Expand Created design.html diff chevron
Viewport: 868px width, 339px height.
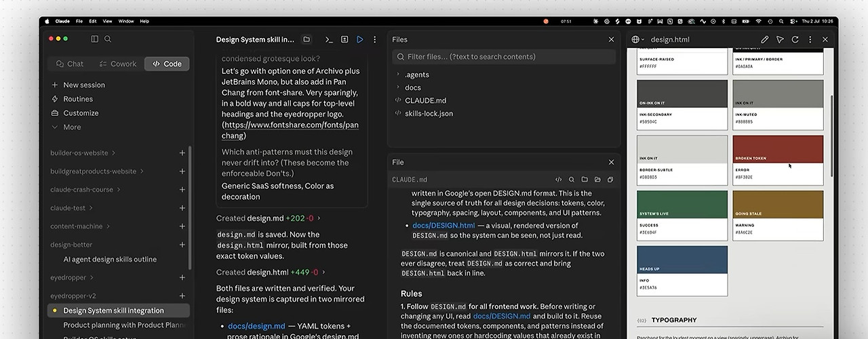point(323,273)
